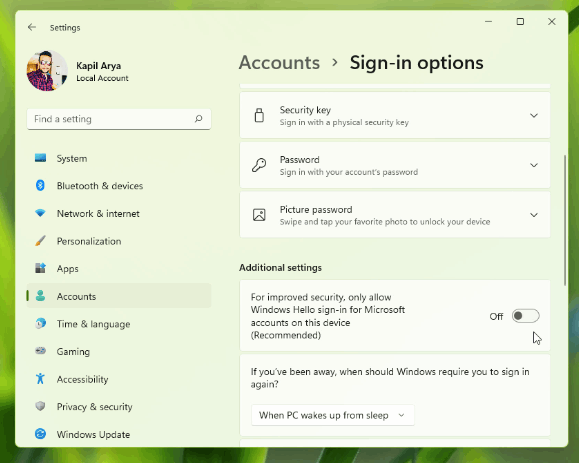This screenshot has width=579, height=463.
Task: Open Time & language settings
Action: [119, 324]
